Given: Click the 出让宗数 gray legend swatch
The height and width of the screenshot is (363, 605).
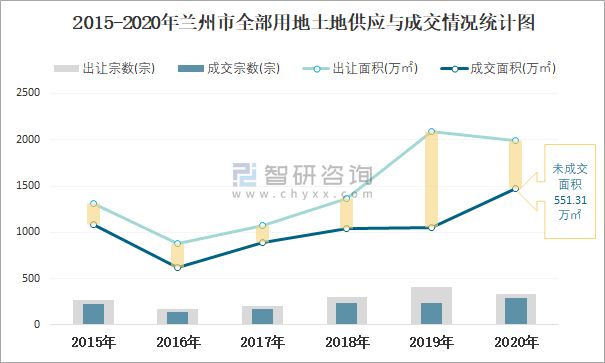Looking at the screenshot, I should [x=66, y=69].
